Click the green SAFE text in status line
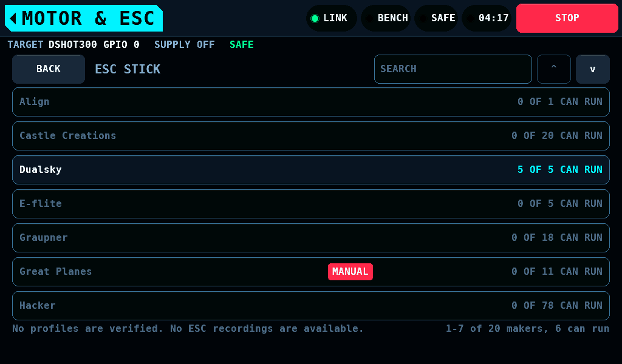 coord(242,44)
